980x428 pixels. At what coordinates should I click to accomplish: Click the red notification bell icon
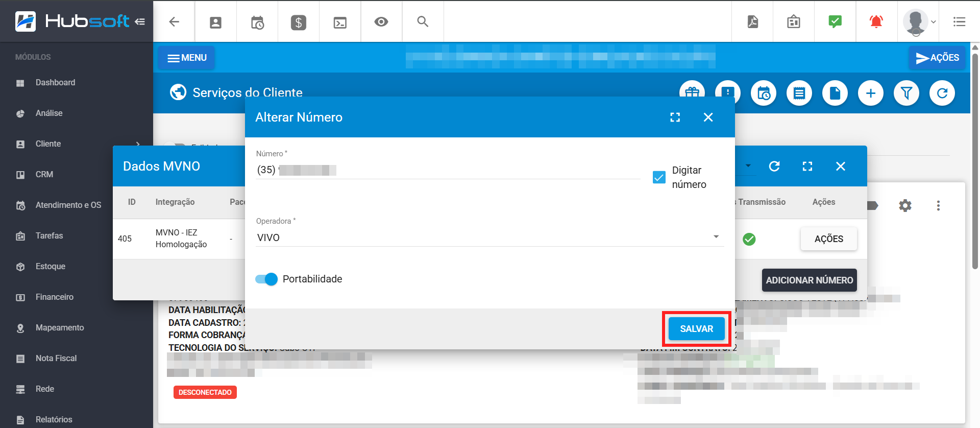876,21
